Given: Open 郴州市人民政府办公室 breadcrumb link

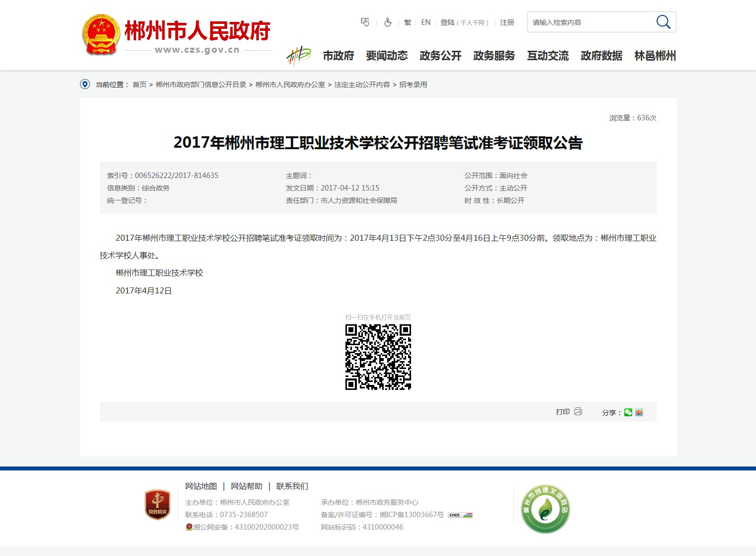Looking at the screenshot, I should (290, 85).
